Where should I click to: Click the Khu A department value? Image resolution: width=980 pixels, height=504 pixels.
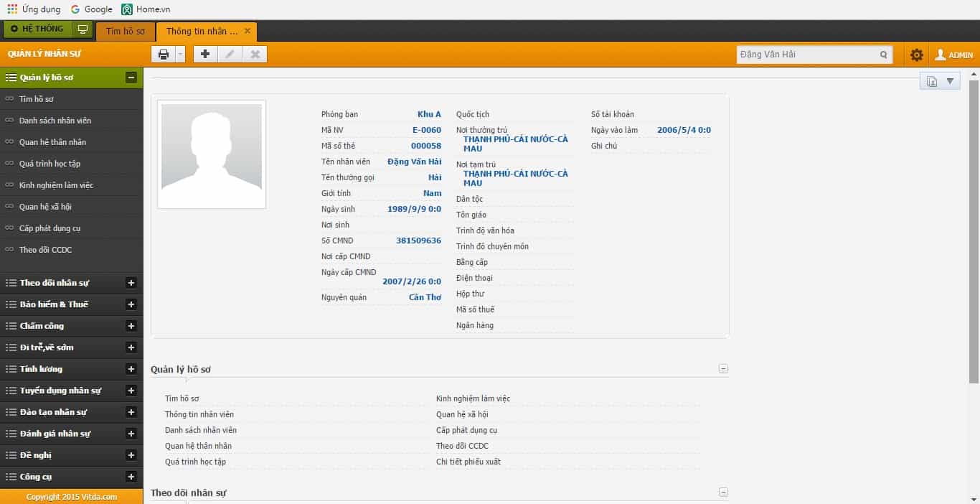click(x=429, y=114)
